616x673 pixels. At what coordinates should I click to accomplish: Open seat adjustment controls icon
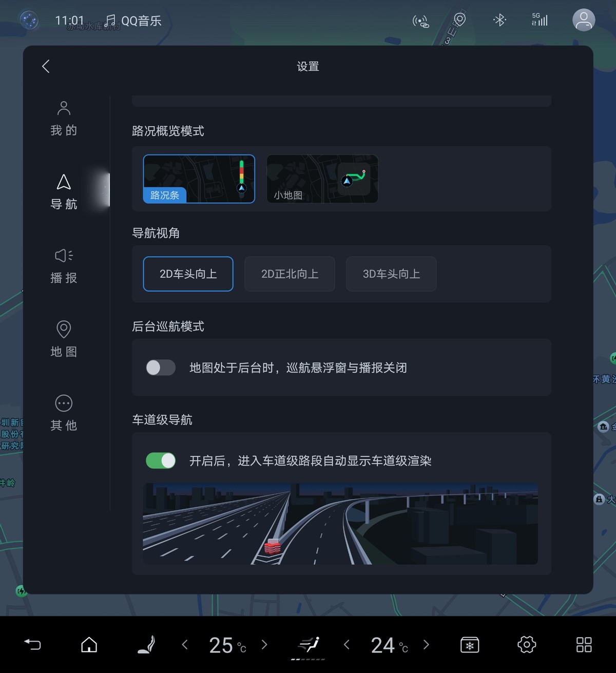[147, 644]
